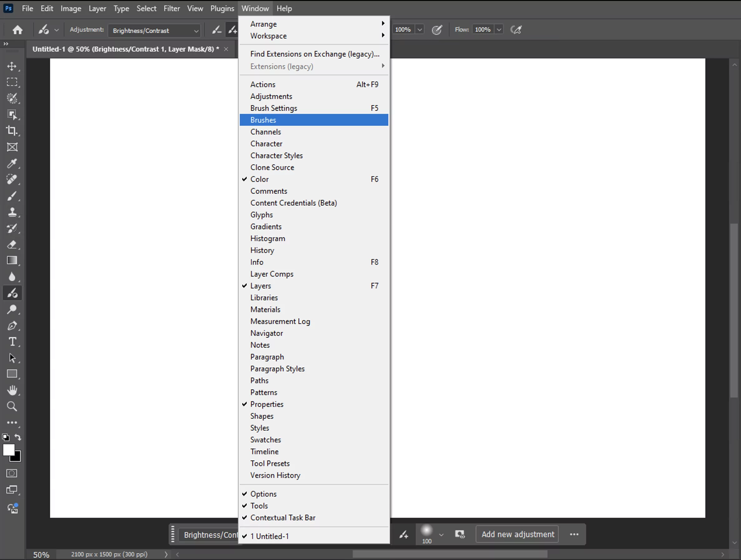The height and width of the screenshot is (560, 741).
Task: Close the Untitled-1 document tab
Action: tap(226, 49)
